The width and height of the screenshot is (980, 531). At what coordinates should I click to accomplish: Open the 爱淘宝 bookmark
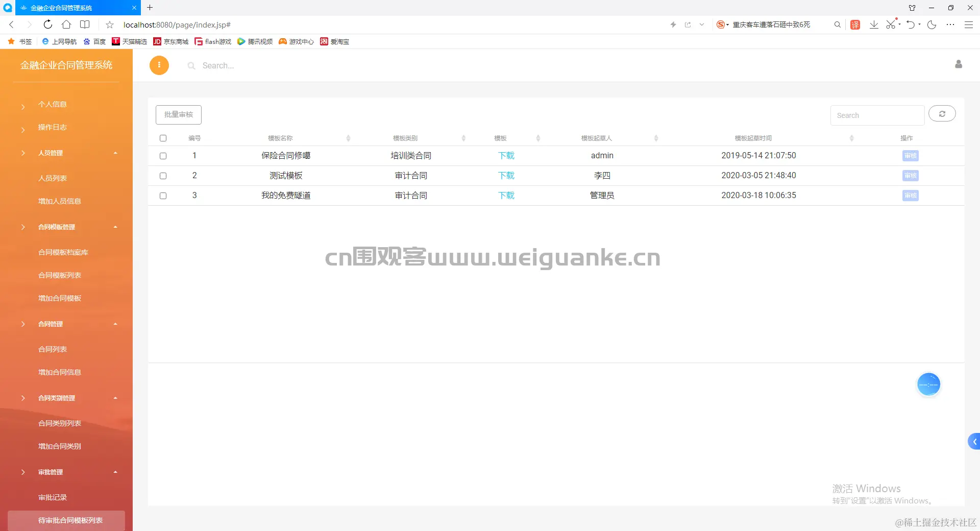pos(334,41)
